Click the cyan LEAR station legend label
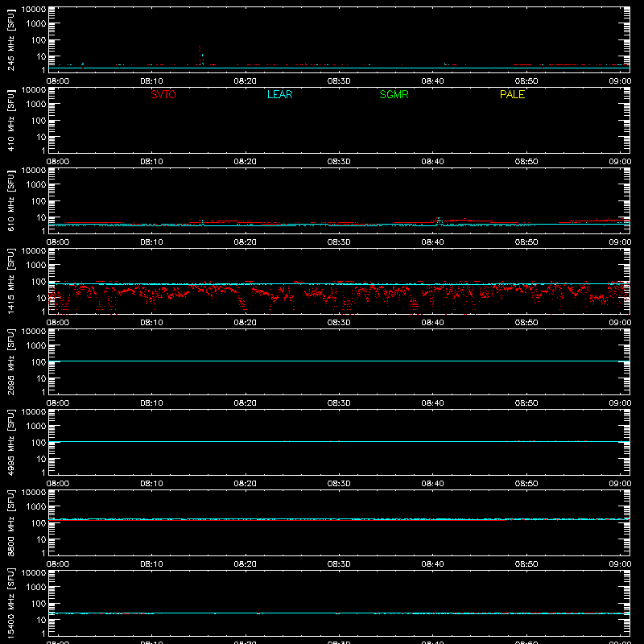Viewport: 644px width, 644px height. [x=279, y=94]
